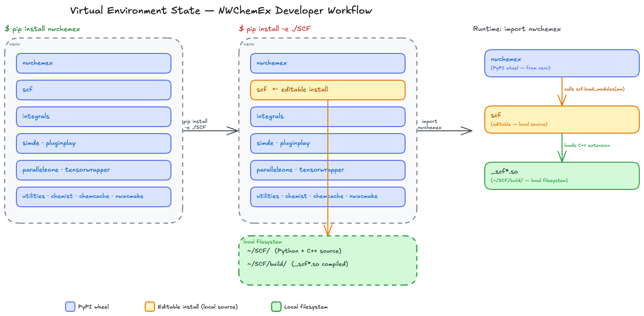The width and height of the screenshot is (644, 316).
Task: Click runtime nwchemex box '(PyPI wheel — from venv)'
Action: coord(562,63)
